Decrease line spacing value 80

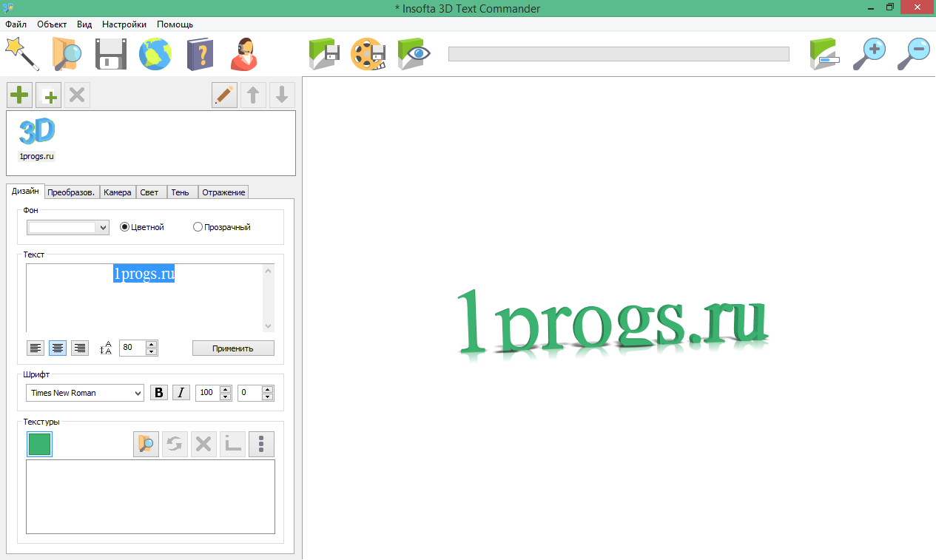[x=152, y=351]
